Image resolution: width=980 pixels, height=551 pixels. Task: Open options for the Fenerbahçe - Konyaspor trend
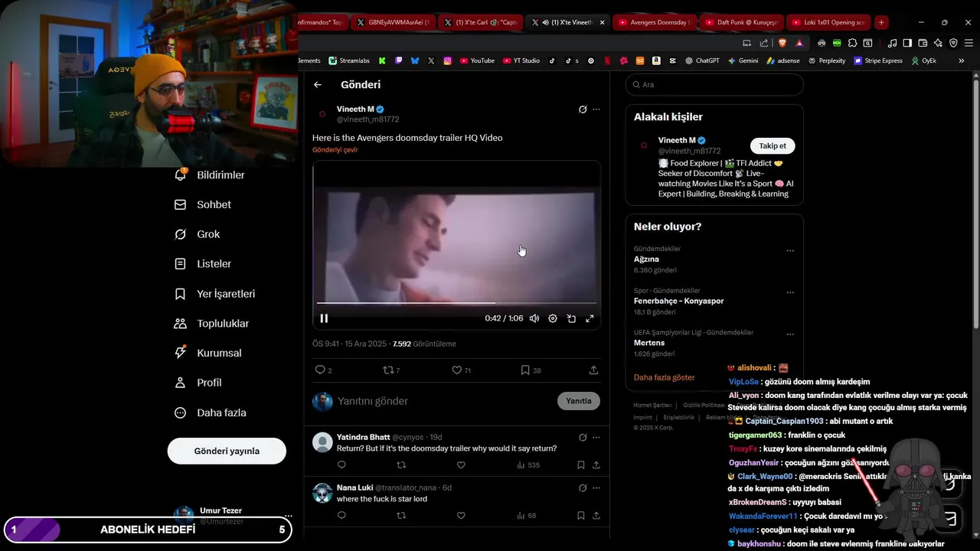790,292
